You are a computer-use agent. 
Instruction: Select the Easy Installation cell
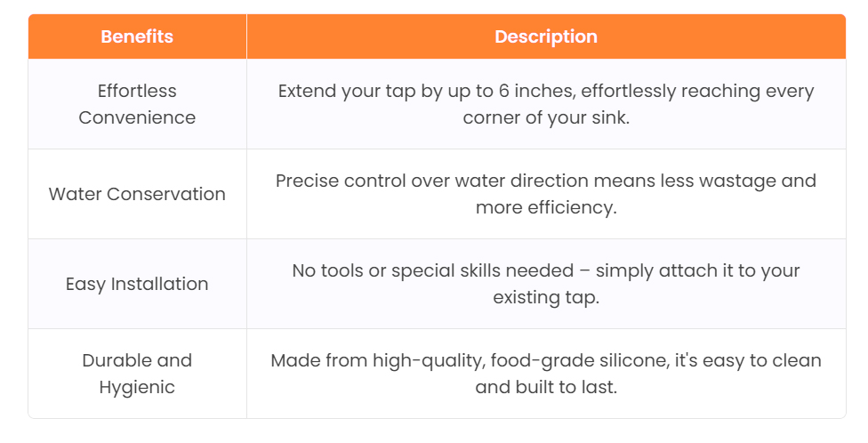point(137,284)
